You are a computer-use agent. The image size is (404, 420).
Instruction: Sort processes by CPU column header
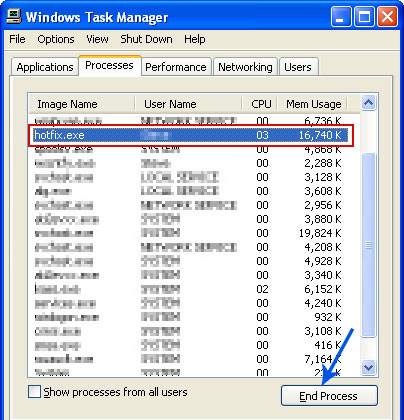click(x=261, y=104)
